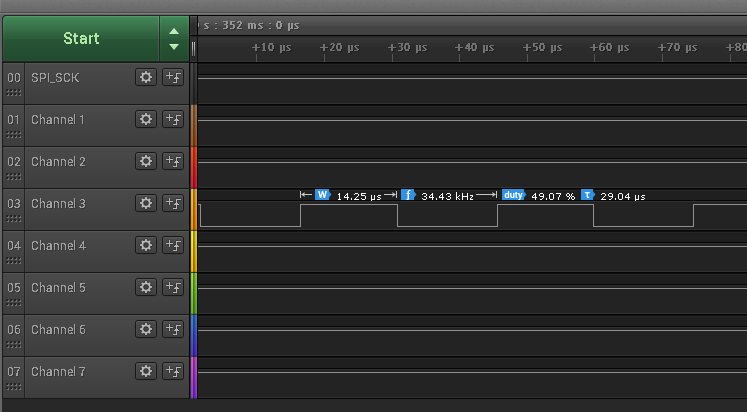This screenshot has width=747, height=412.
Task: Grab the drag handle of channel 07
Action: click(x=14, y=386)
